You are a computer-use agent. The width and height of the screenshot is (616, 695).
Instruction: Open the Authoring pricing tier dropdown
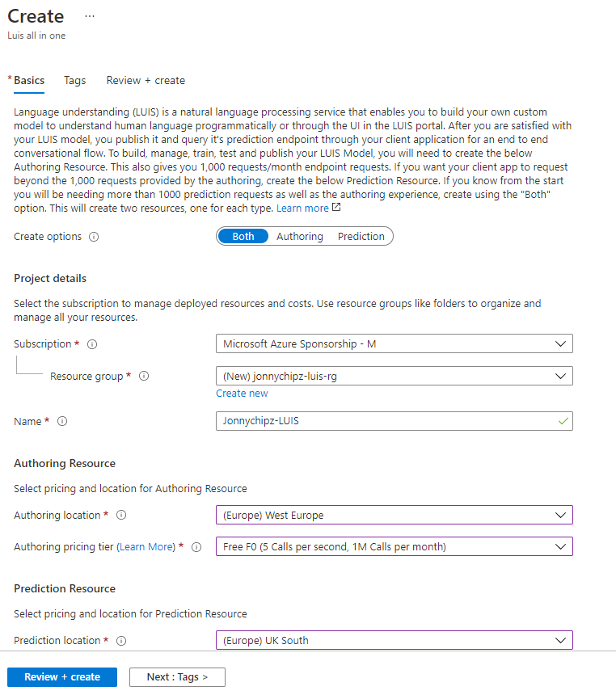click(394, 546)
